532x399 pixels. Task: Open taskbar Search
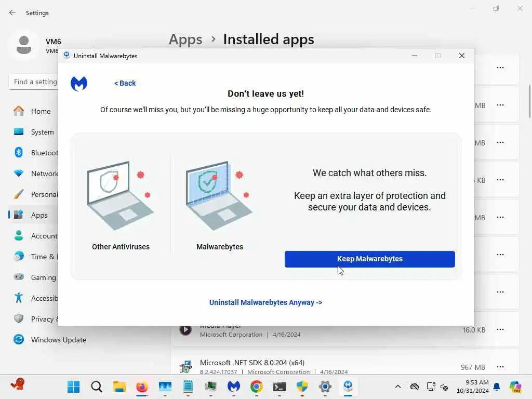[x=96, y=387]
